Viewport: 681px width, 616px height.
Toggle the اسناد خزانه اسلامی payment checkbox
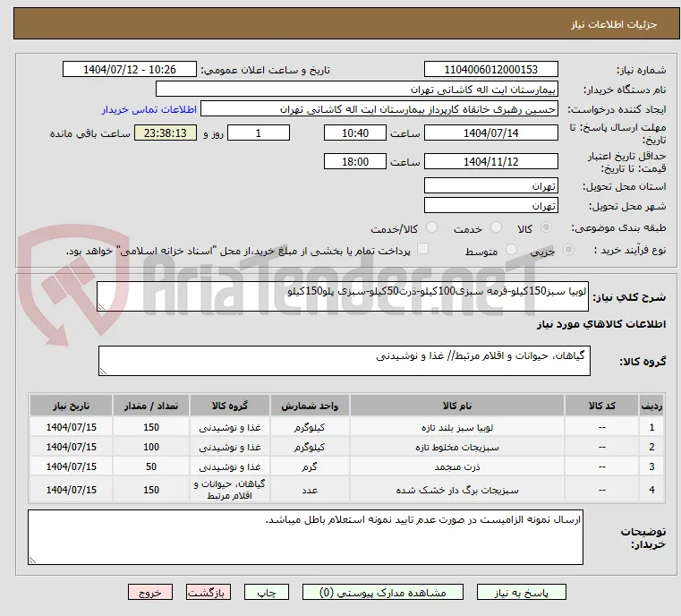(x=422, y=249)
